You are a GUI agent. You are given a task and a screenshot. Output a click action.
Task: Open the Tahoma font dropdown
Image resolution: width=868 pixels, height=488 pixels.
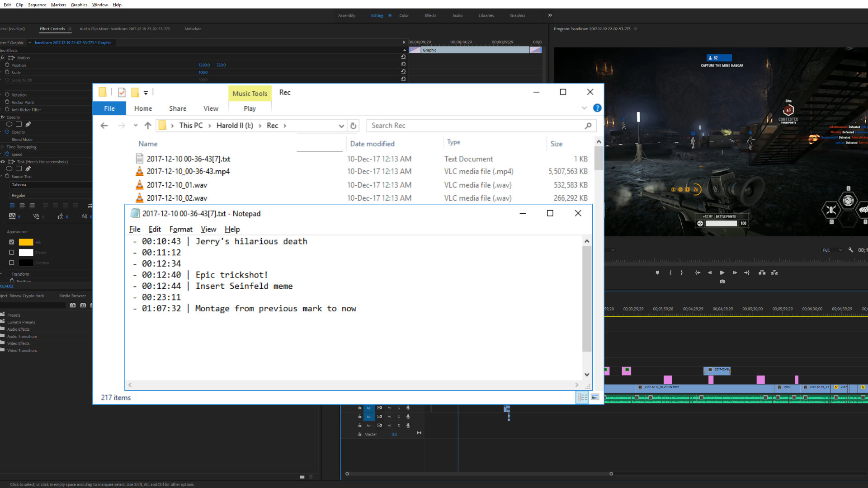(x=50, y=185)
